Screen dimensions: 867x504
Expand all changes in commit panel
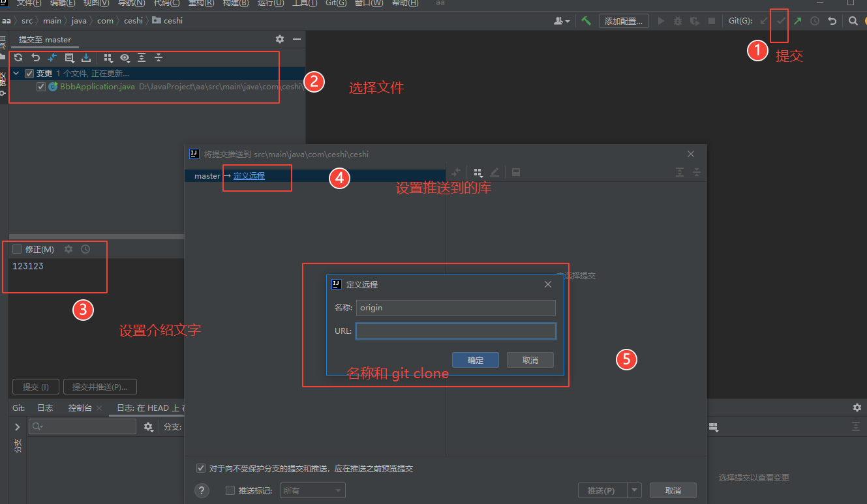click(x=142, y=57)
